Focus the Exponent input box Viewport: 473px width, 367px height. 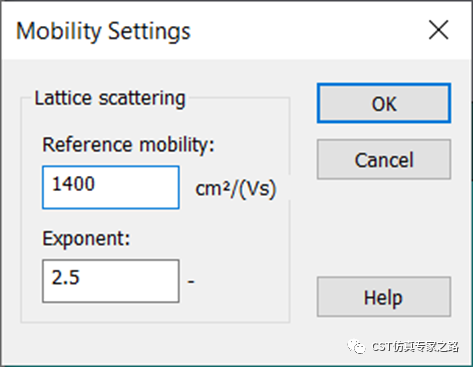111,281
